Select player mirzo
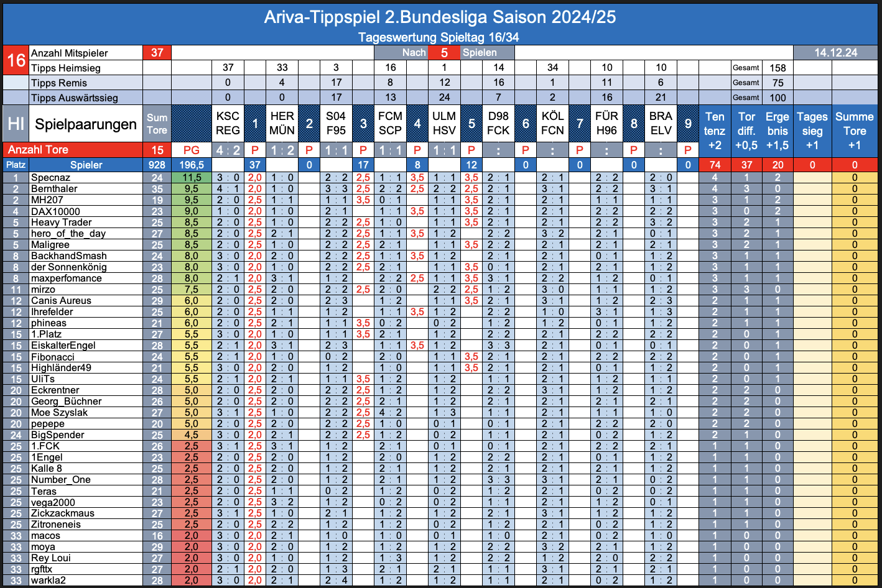This screenshot has width=882, height=588. pos(86,290)
